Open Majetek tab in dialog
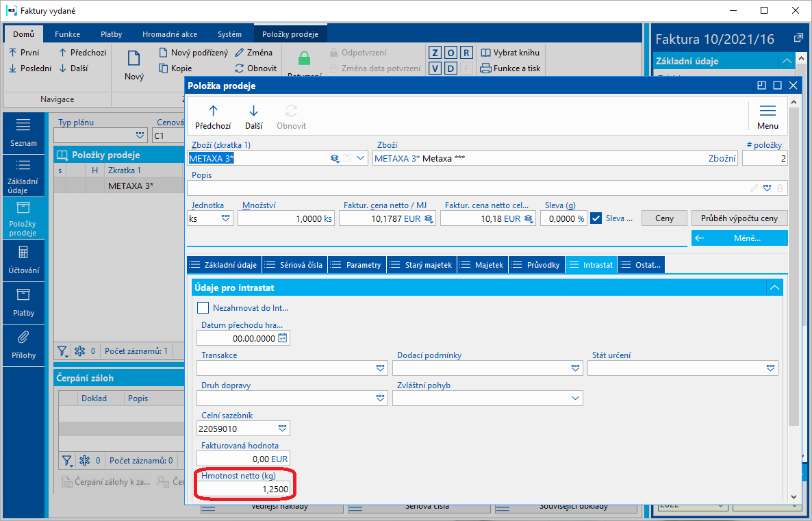This screenshot has width=812, height=521. [482, 265]
